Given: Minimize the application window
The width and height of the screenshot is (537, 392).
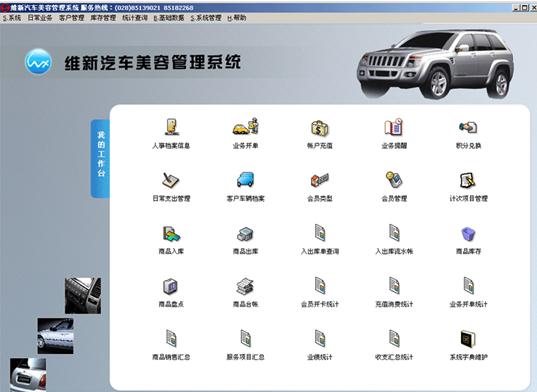Looking at the screenshot, I should (x=516, y=8).
